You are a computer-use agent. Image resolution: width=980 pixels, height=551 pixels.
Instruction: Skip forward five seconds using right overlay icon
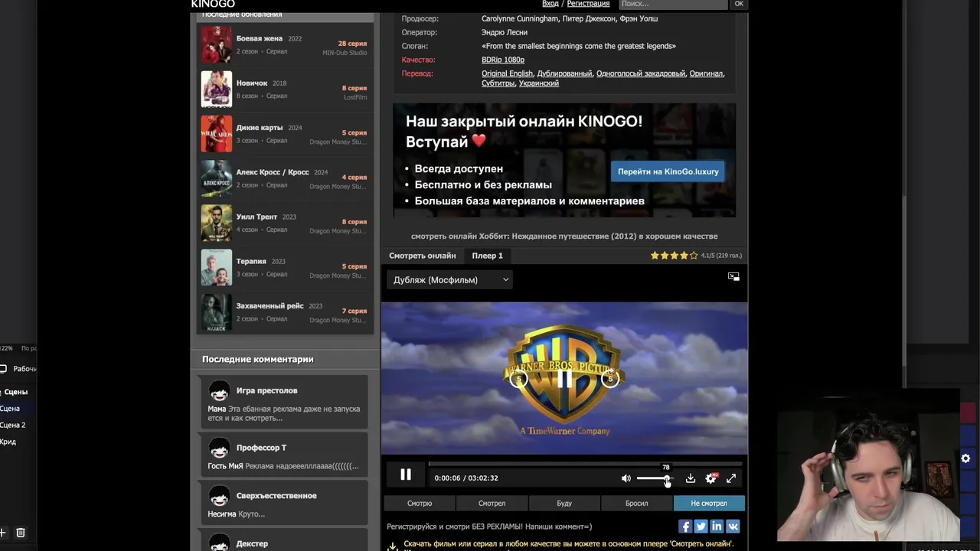click(610, 379)
